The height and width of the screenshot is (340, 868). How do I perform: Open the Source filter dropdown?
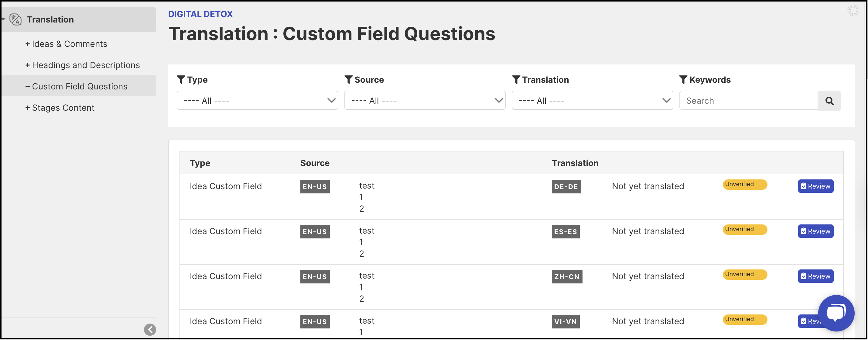(x=425, y=100)
